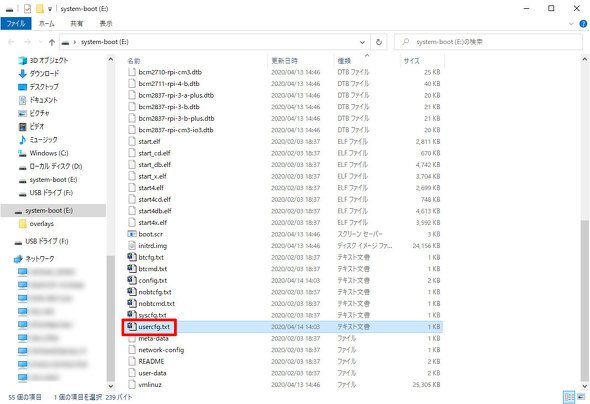This screenshot has height=404, width=590.
Task: Refresh the system-boot folder view
Action: coord(379,42)
